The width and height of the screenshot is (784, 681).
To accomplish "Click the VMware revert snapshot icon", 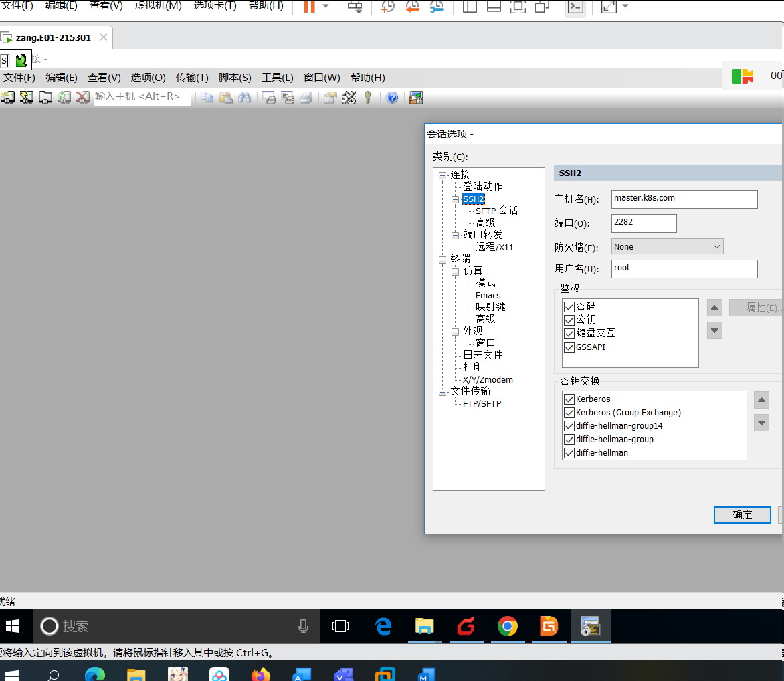I will pyautogui.click(x=413, y=7).
